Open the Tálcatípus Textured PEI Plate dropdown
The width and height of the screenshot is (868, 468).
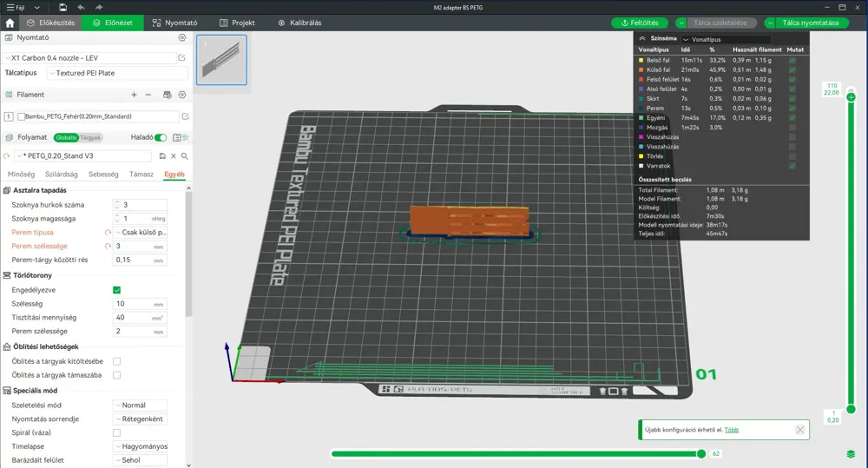pos(118,73)
